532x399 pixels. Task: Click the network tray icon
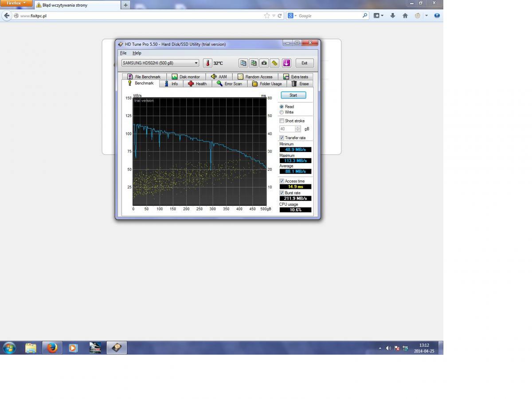click(x=405, y=348)
